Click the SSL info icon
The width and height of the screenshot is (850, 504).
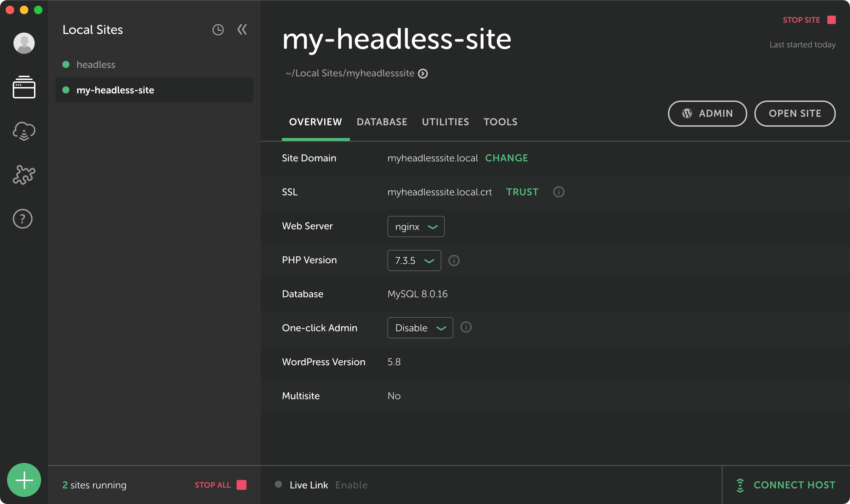tap(559, 192)
